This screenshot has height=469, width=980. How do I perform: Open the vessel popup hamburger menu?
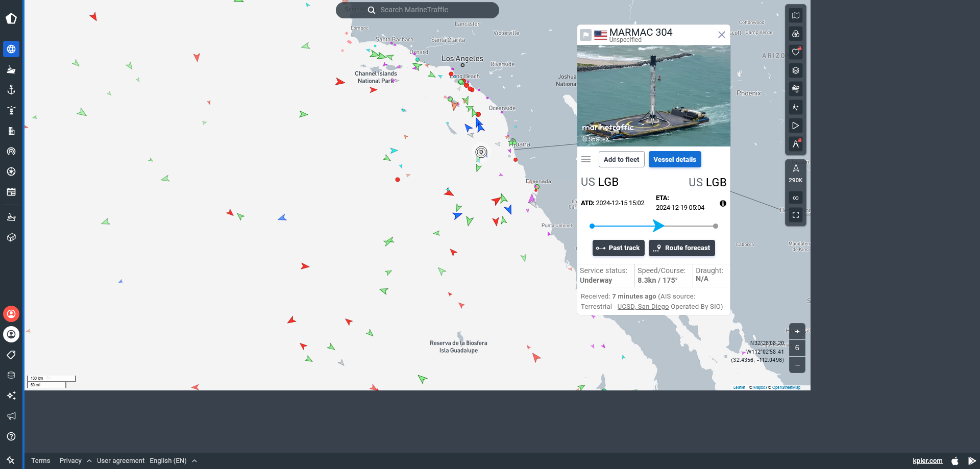[586, 159]
